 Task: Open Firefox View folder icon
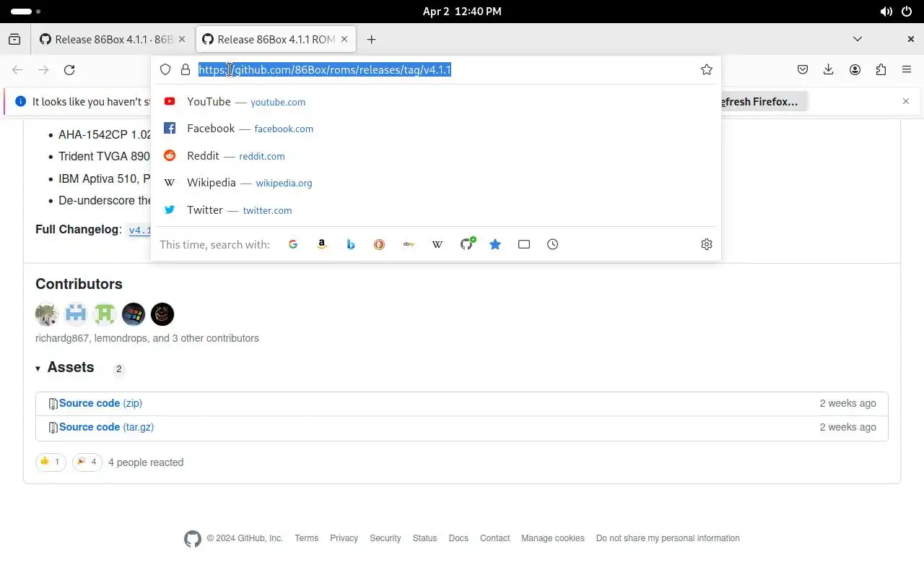click(x=14, y=40)
